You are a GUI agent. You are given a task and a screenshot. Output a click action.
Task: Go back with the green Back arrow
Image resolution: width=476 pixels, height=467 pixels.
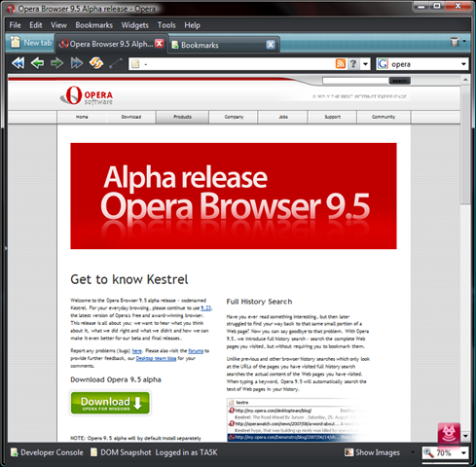(38, 63)
